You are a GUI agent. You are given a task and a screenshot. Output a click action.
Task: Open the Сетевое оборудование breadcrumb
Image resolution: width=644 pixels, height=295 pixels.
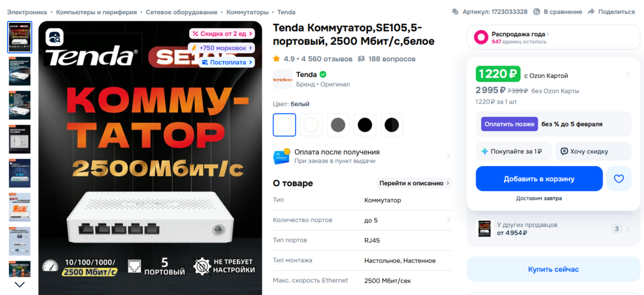[x=182, y=12]
